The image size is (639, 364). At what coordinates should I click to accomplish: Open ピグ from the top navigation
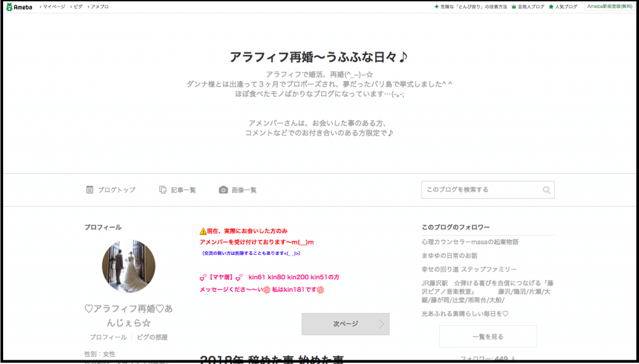[77, 7]
